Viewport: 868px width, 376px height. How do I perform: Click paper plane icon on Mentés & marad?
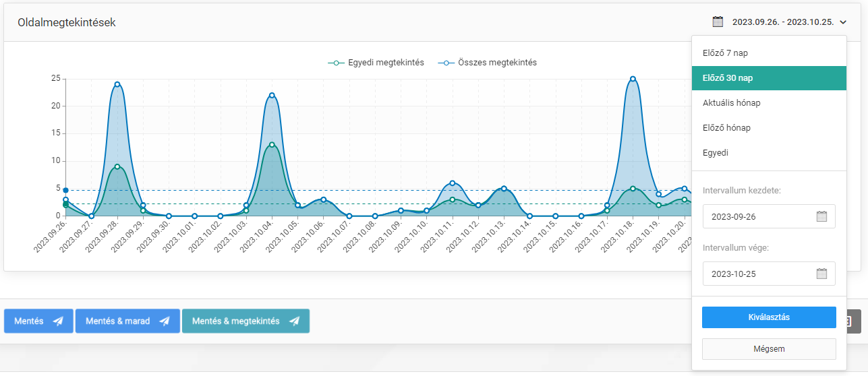(165, 321)
